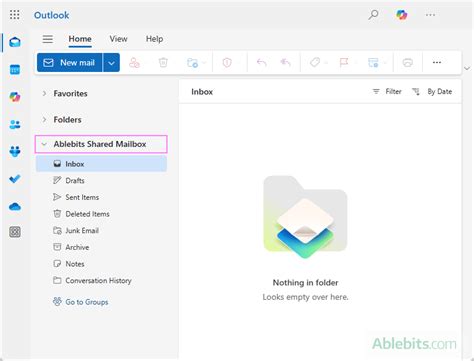Open the By Date sort dropdown

click(432, 91)
